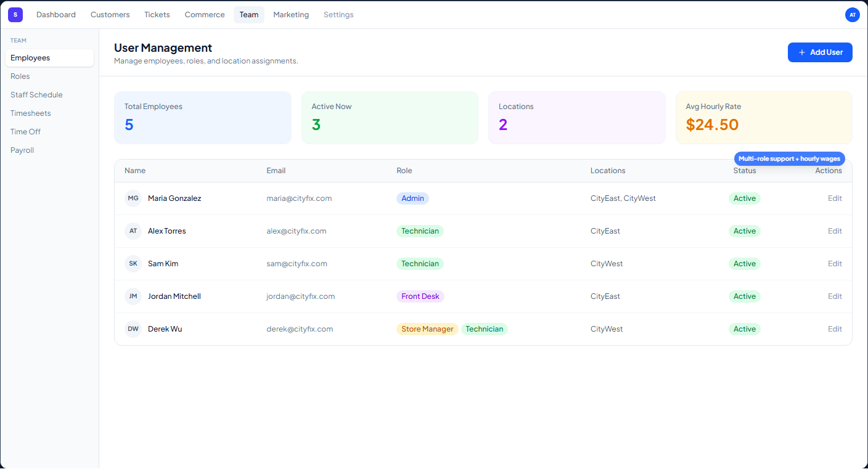
Task: Click Alex Torres's AT row avatar
Action: click(x=133, y=231)
